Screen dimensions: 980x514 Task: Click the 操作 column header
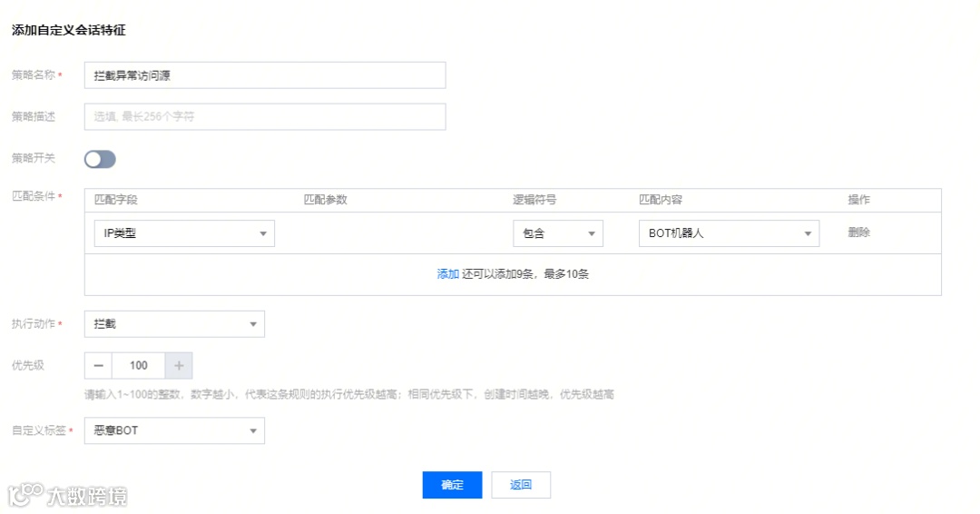pyautogui.click(x=858, y=200)
